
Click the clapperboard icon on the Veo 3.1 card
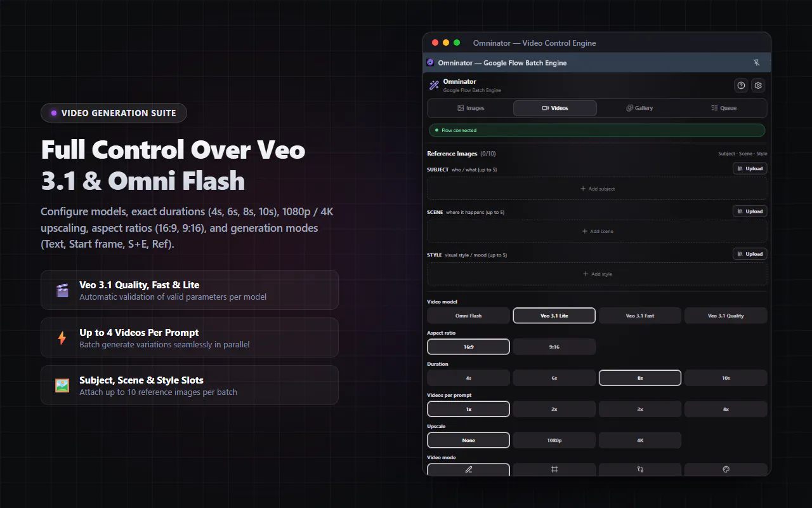tap(62, 290)
